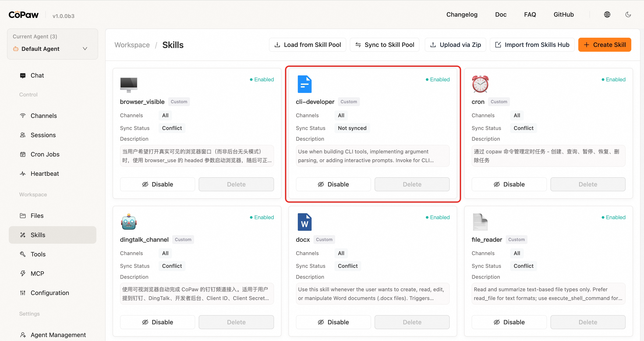Open Channels All selector for cron
This screenshot has height=341, width=644.
coord(517,115)
